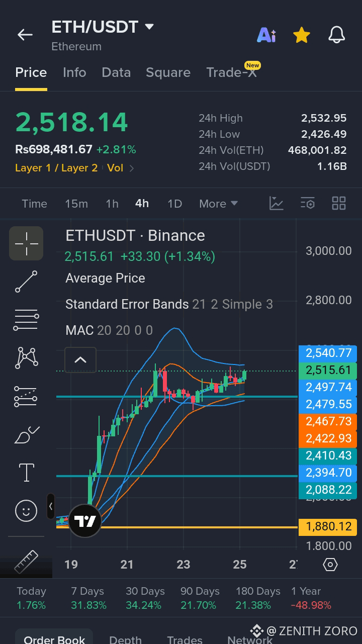Select the 1 Year performance -48.98%
This screenshot has height=644, width=362.
pyautogui.click(x=311, y=598)
